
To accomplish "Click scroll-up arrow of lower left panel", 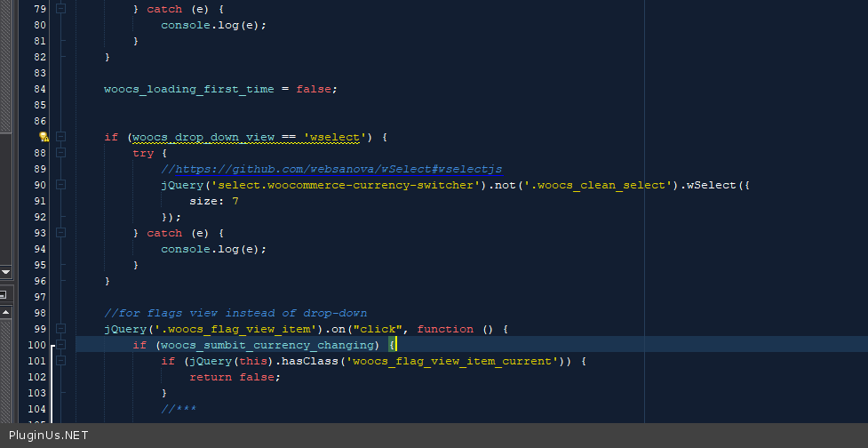I will 5,312.
